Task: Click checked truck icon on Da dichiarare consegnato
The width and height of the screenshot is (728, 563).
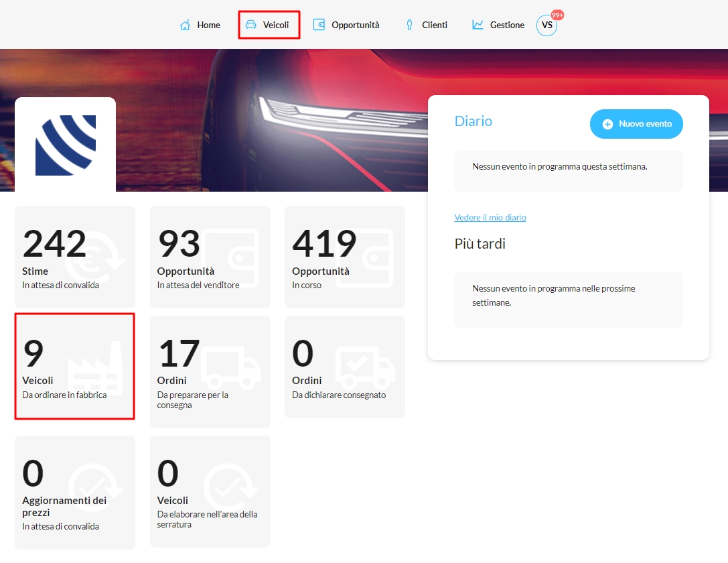Action: click(x=366, y=368)
